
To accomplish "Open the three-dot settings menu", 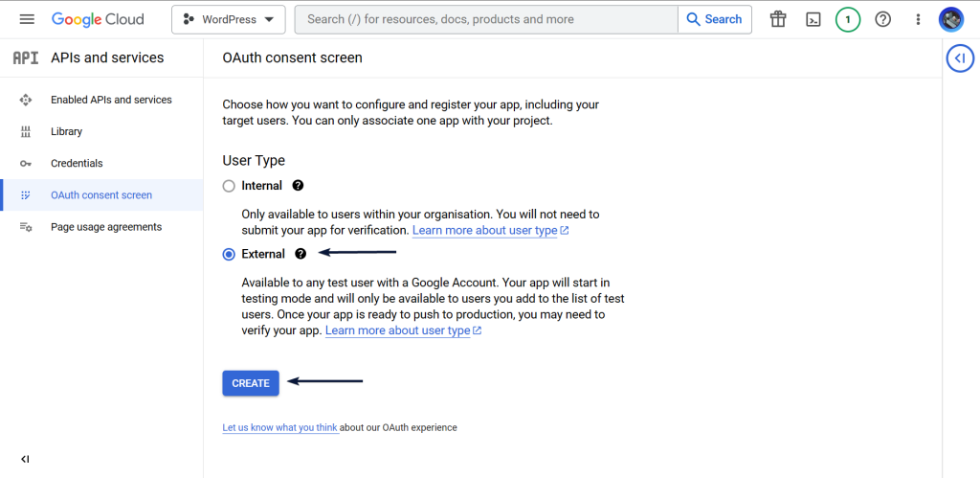I will 918,19.
